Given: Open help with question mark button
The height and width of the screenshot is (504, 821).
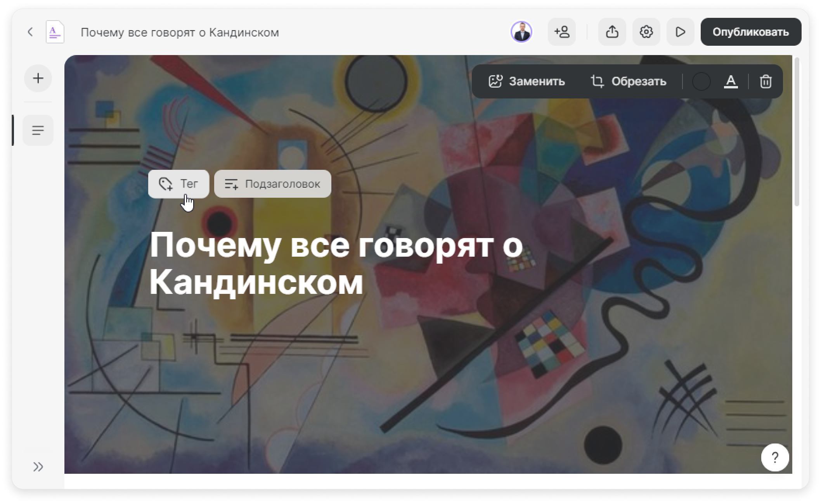Looking at the screenshot, I should [x=775, y=457].
